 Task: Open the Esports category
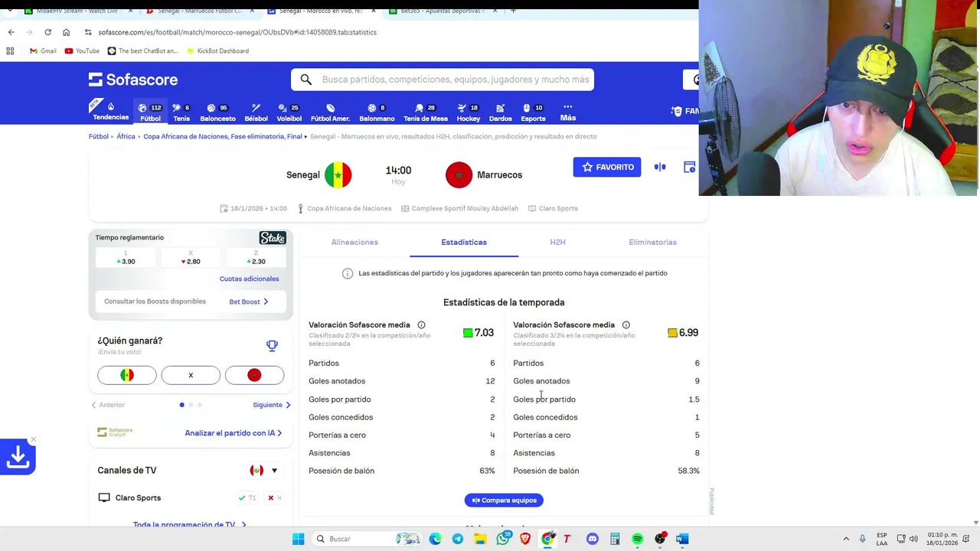(533, 112)
